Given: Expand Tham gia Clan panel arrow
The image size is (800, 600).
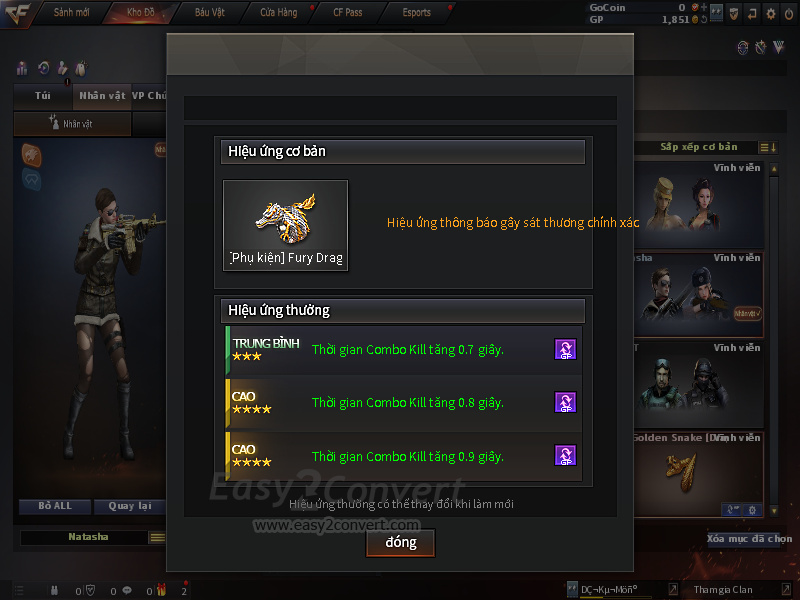Looking at the screenshot, I should tap(786, 590).
